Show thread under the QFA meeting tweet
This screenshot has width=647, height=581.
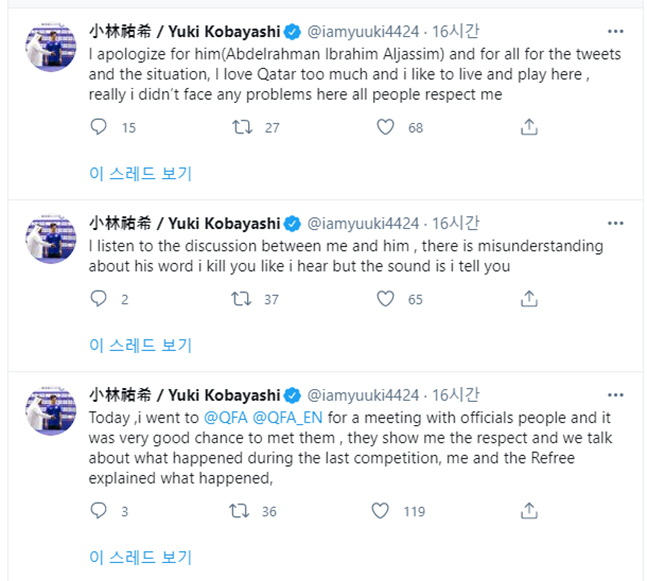140,557
